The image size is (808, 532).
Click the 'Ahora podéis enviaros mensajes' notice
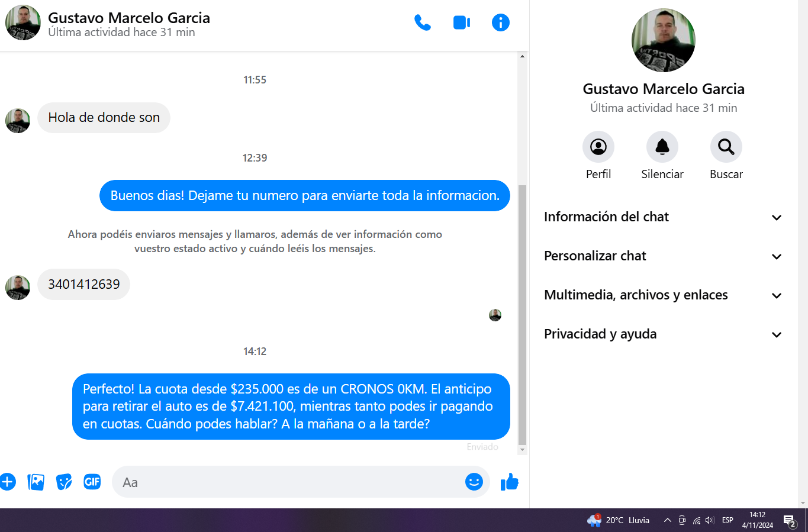pyautogui.click(x=255, y=241)
